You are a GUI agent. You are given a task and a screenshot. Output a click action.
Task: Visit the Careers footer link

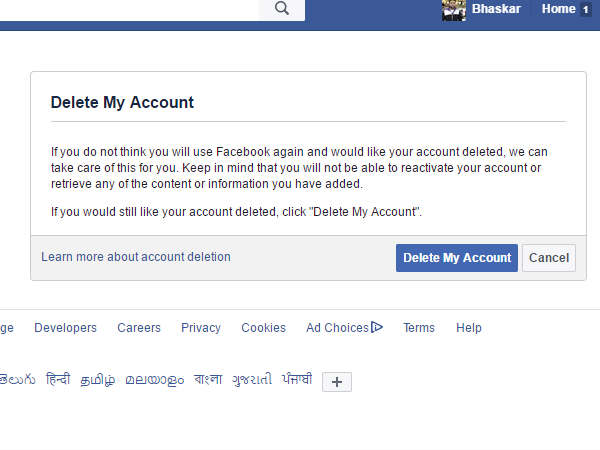[139, 328]
